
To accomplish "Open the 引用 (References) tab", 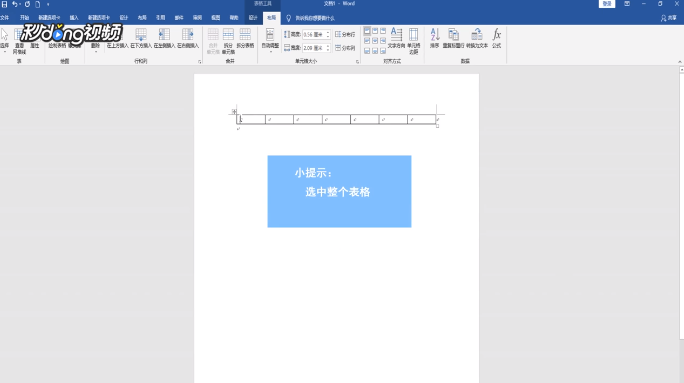I will point(161,18).
